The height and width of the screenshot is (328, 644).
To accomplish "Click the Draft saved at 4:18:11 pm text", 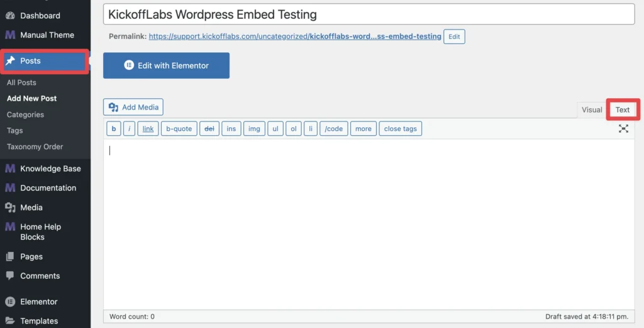I will [x=587, y=317].
